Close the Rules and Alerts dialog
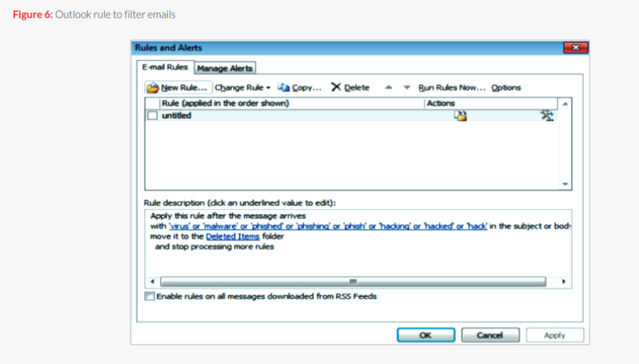The width and height of the screenshot is (639, 364). coord(575,48)
